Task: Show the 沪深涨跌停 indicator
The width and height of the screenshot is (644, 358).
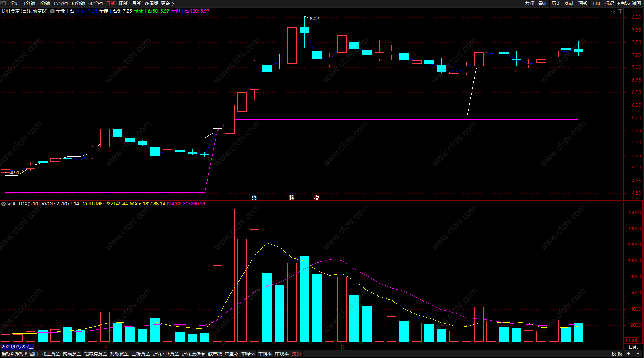Action: [x=193, y=354]
